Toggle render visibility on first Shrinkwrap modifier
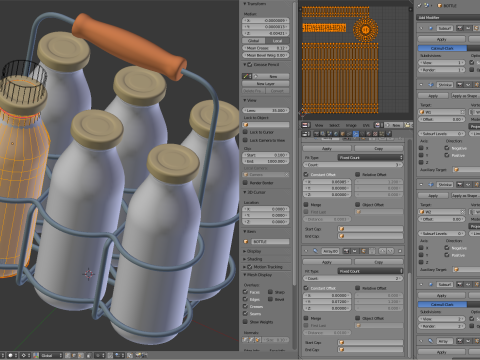Viewport: 480px width, 360px height. coord(460,85)
